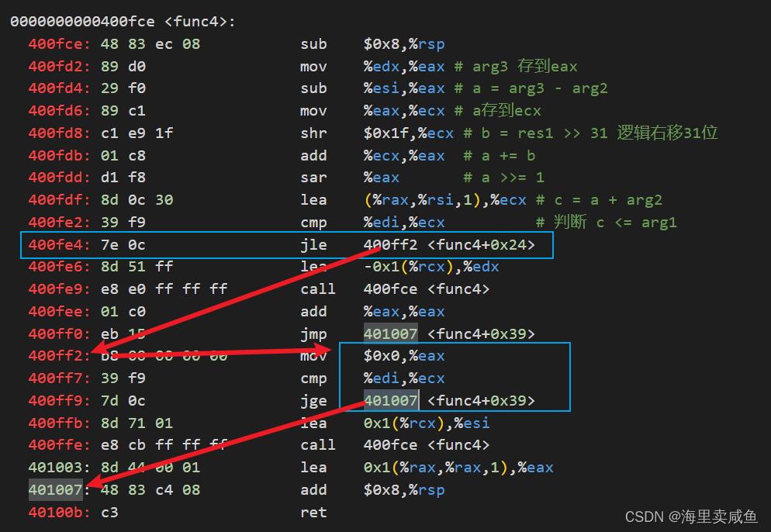Click operand -0x1(%rcx),%edx
Image resolution: width=771 pixels, height=532 pixels.
point(431,267)
